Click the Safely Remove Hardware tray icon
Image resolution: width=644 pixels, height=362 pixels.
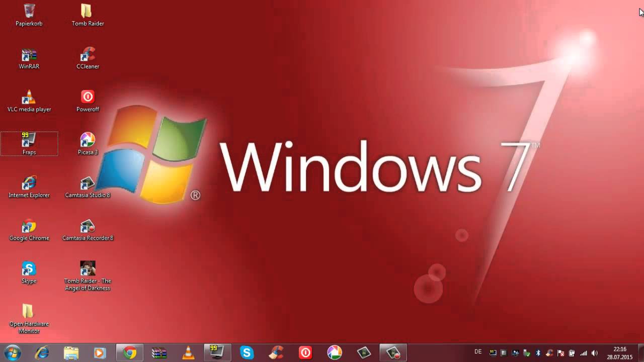[527, 353]
